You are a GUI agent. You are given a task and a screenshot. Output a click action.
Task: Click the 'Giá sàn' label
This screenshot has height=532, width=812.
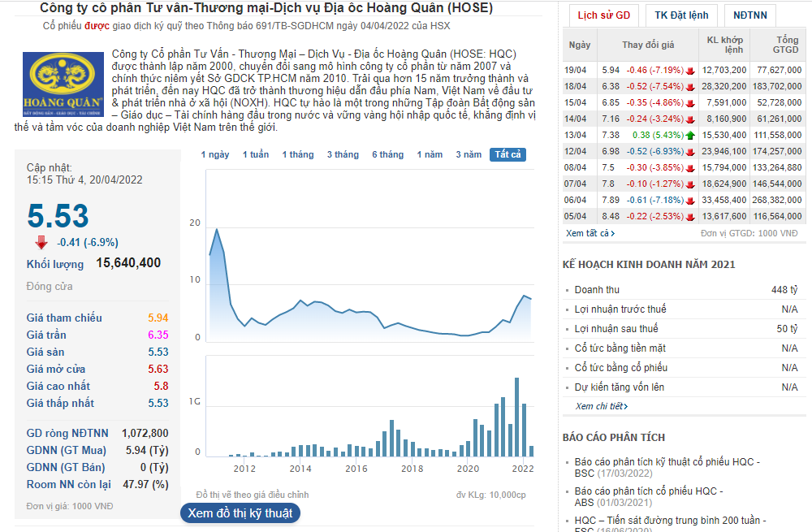[45, 353]
